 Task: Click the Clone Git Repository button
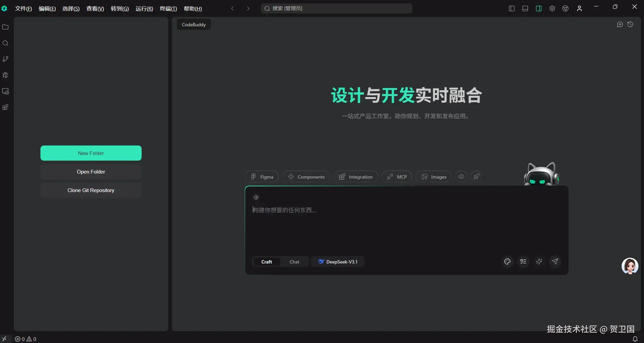pos(91,190)
